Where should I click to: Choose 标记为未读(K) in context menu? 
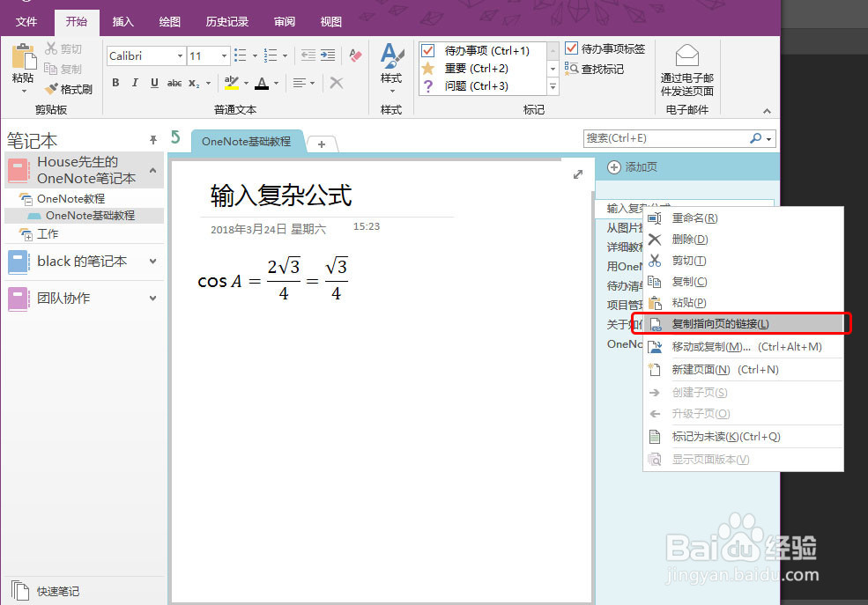(x=744, y=436)
